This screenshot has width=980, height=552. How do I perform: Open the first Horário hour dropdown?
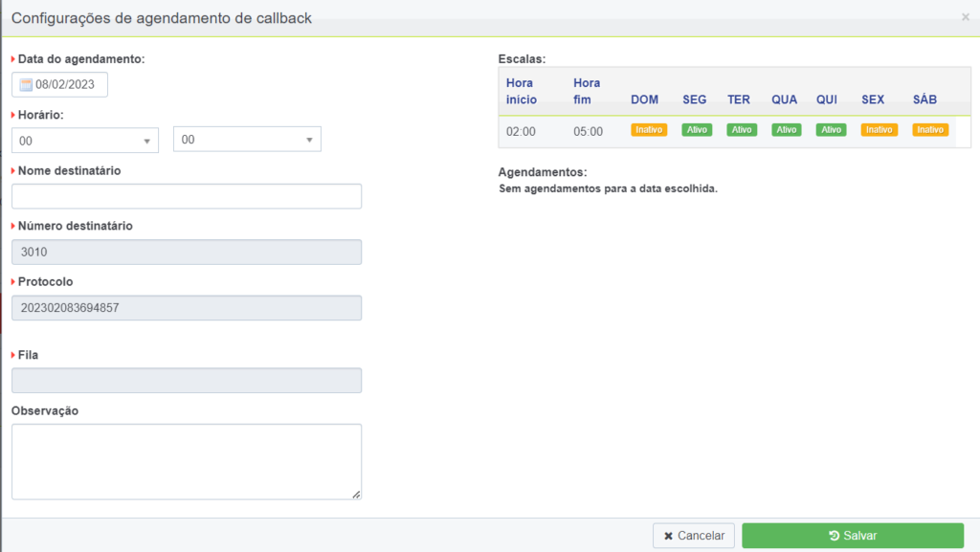coord(84,139)
